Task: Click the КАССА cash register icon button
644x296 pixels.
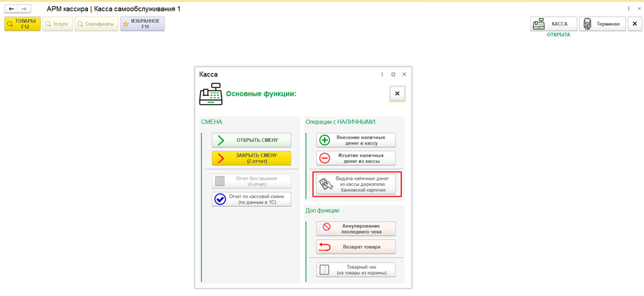Action: (x=553, y=24)
